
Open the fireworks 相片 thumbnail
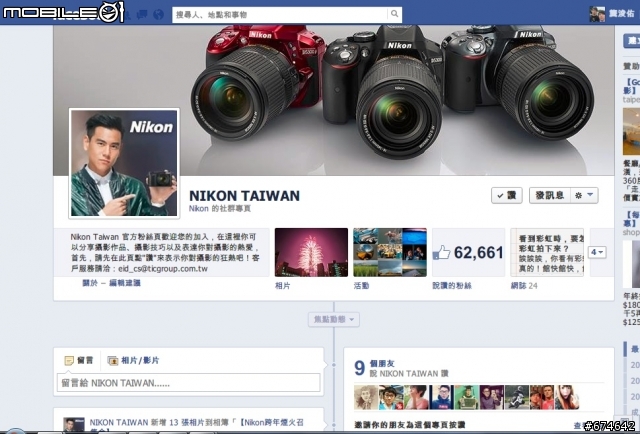pyautogui.click(x=311, y=252)
